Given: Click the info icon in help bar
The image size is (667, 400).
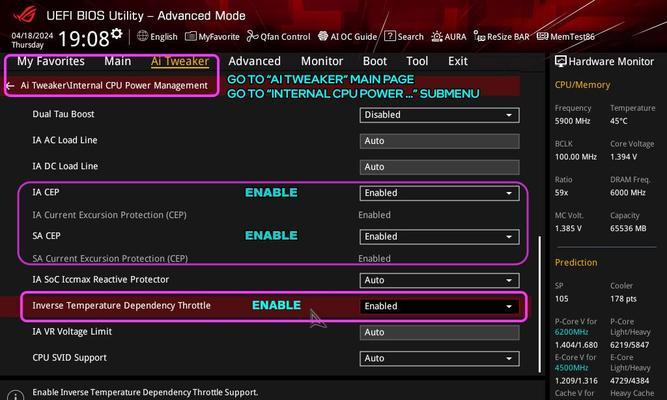Looking at the screenshot, I should coord(15,396).
